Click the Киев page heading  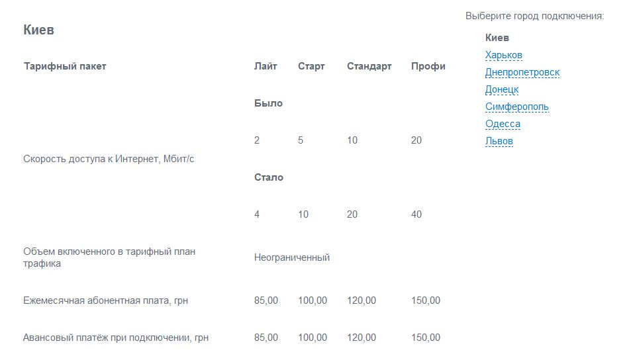coord(38,30)
